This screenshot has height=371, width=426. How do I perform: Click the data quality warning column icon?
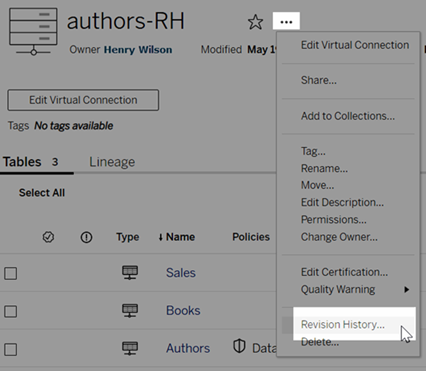point(86,237)
